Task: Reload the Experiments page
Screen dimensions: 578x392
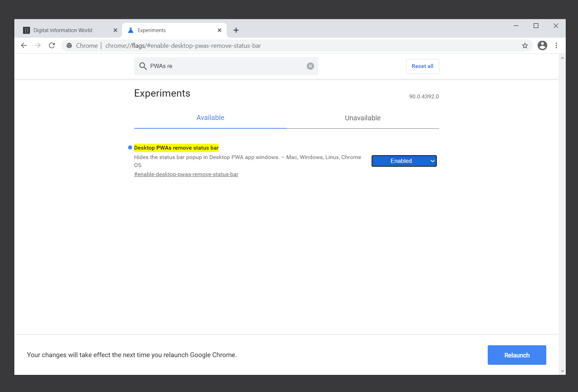Action: [x=52, y=45]
